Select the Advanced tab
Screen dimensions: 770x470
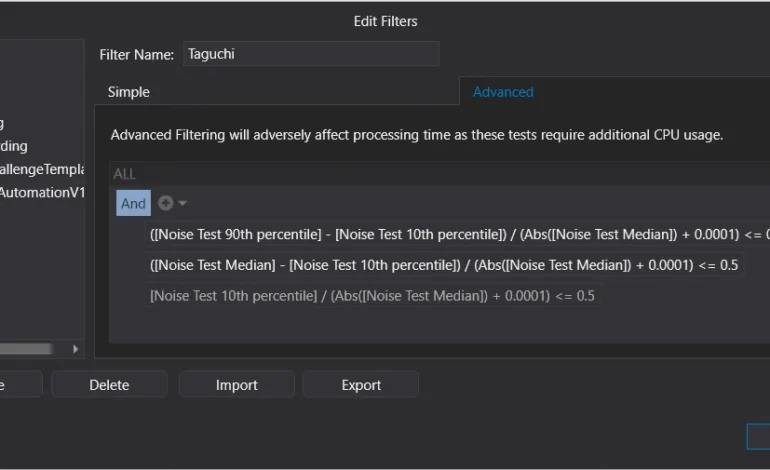coord(503,92)
